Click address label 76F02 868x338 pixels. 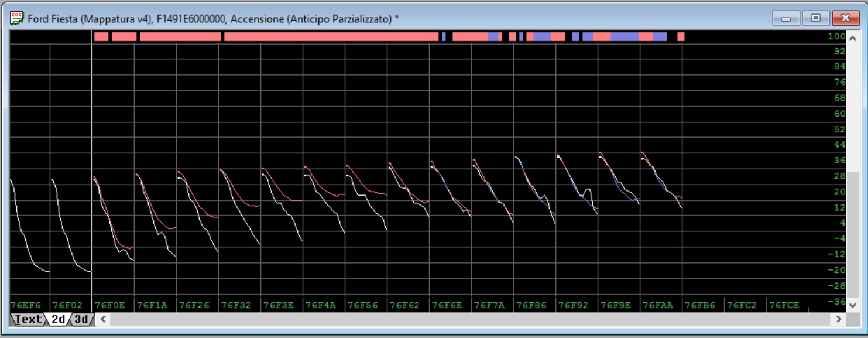pyautogui.click(x=68, y=305)
